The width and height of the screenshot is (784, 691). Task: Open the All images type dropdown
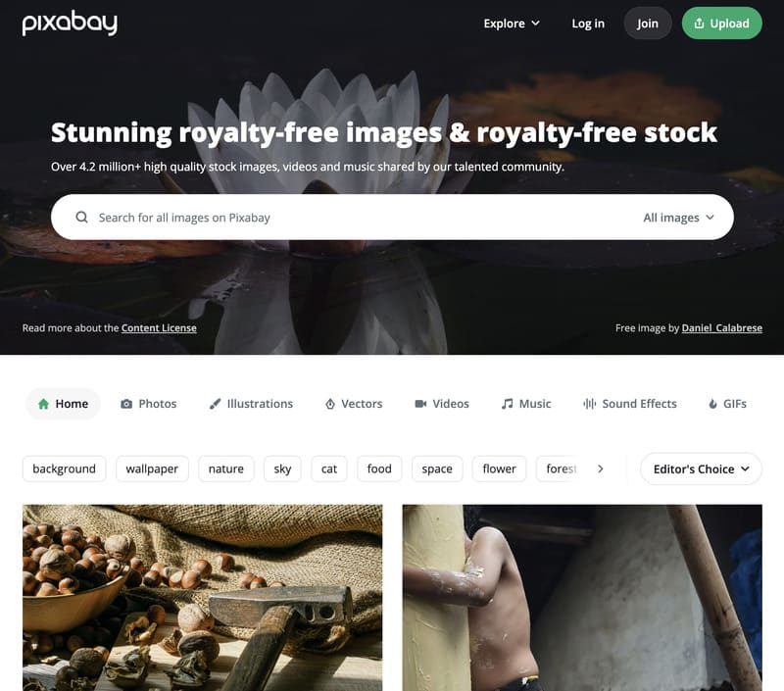pos(678,218)
